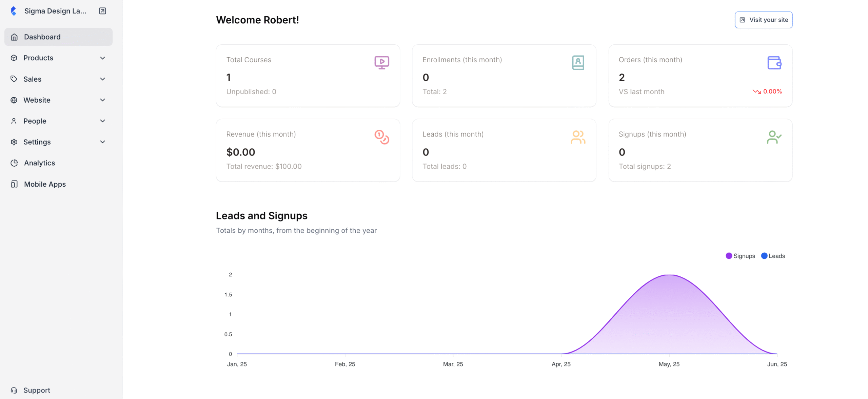Screen dimensions: 868x399
Task: Click the Products box icon in sidebar
Action: tap(14, 58)
